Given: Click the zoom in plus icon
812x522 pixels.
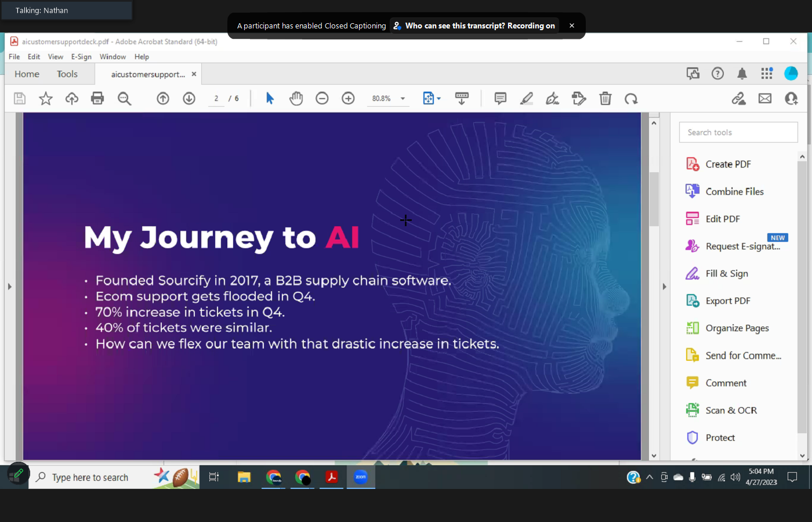Looking at the screenshot, I should (348, 99).
